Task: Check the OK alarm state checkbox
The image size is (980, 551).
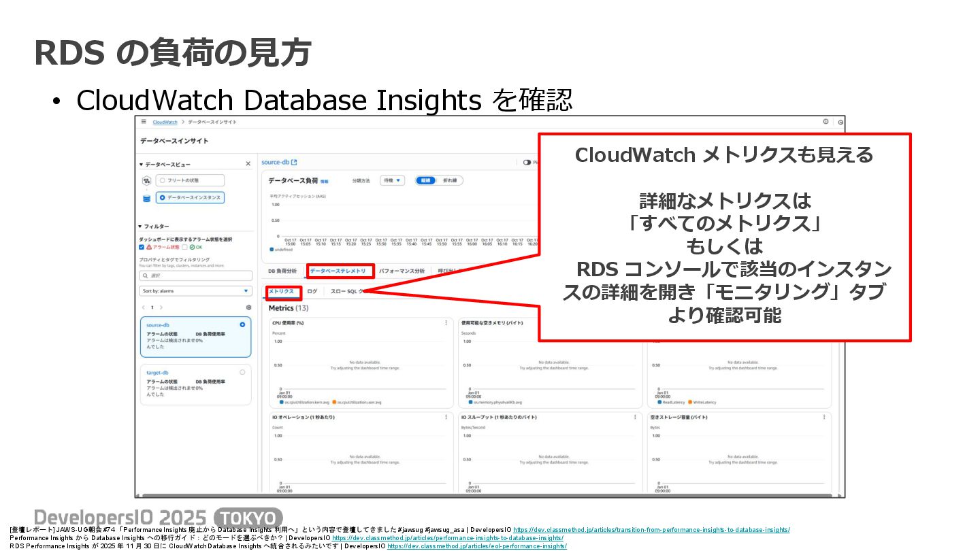Action: (184, 247)
